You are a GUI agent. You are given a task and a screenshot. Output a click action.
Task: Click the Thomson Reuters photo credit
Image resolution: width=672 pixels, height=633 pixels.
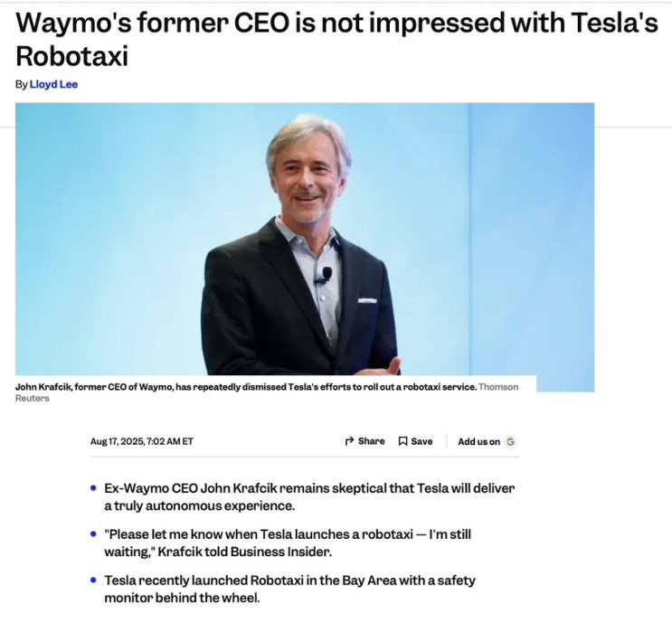point(497,387)
